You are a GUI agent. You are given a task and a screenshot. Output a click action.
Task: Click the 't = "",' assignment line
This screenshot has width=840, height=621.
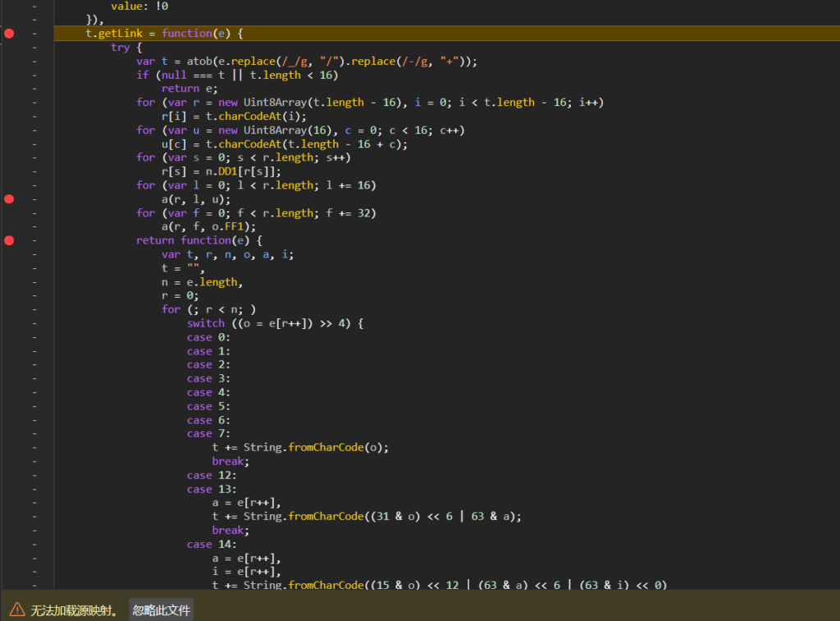pos(183,268)
